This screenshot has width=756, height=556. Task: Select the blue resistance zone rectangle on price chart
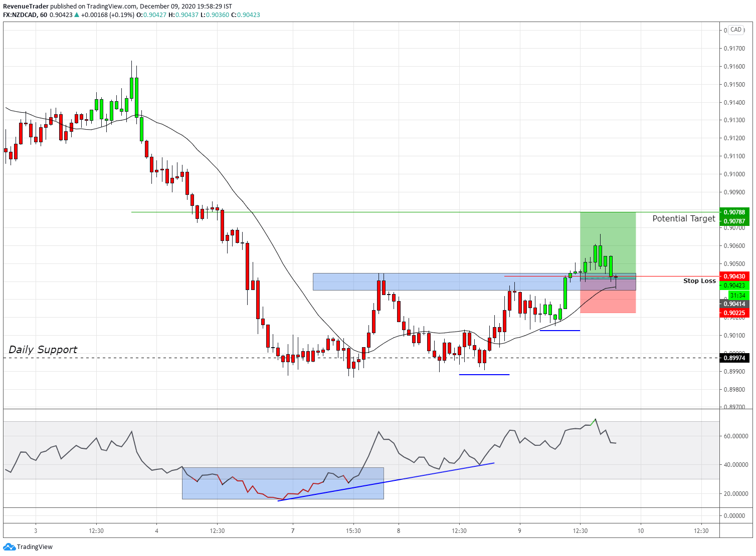pyautogui.click(x=474, y=282)
